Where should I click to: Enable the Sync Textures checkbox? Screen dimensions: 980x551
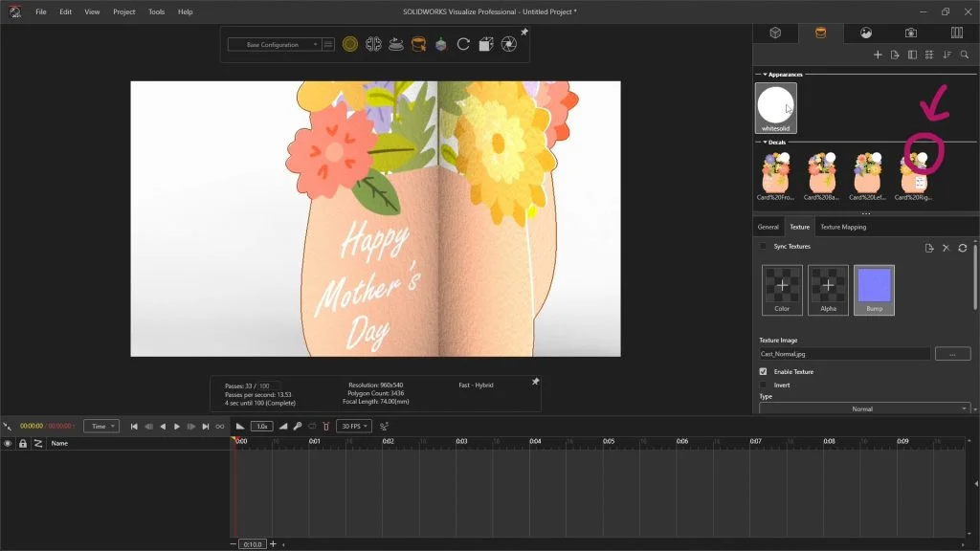763,247
